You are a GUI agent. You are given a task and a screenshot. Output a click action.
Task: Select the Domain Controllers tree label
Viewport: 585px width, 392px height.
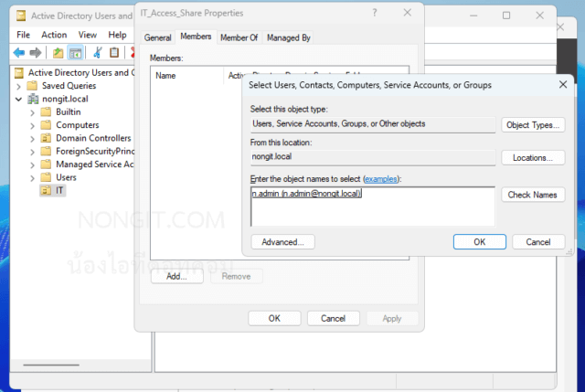coord(93,138)
